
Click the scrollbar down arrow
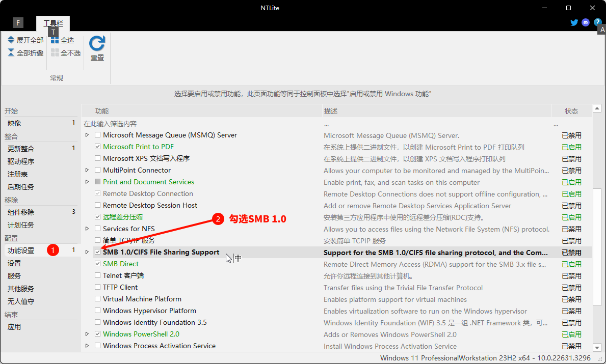(597, 347)
